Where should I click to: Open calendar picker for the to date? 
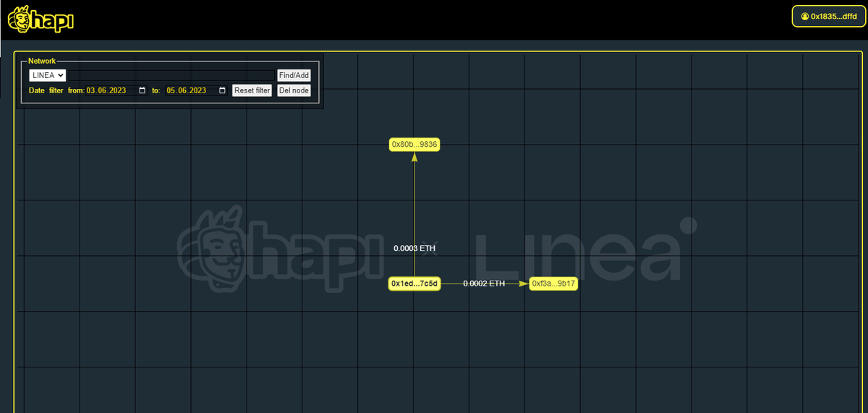click(x=221, y=90)
